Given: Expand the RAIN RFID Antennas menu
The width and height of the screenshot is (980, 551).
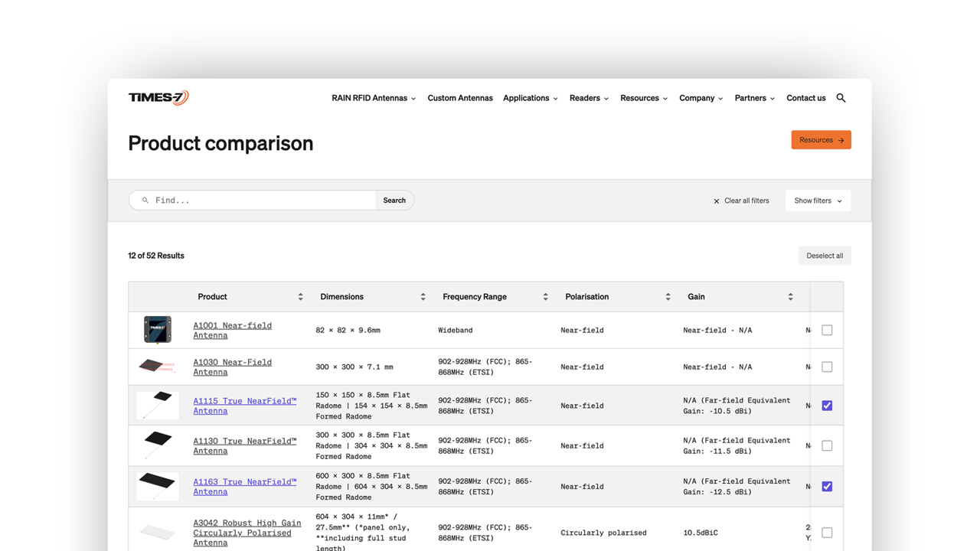Looking at the screenshot, I should pyautogui.click(x=374, y=98).
